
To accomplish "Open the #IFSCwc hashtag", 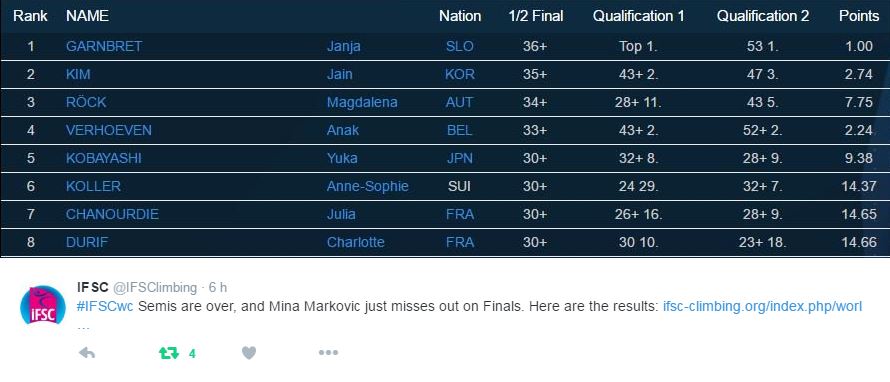I will [x=104, y=307].
